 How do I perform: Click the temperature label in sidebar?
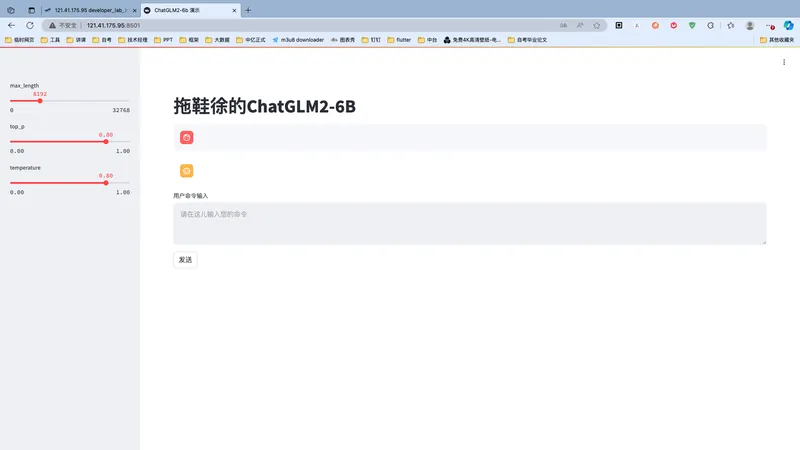[25, 167]
